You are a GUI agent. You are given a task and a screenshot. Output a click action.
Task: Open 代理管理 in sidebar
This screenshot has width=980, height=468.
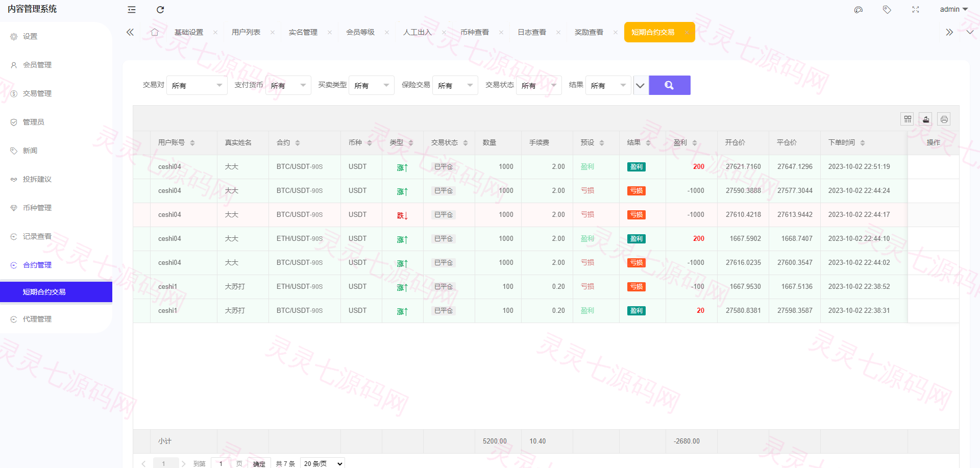pyautogui.click(x=56, y=319)
